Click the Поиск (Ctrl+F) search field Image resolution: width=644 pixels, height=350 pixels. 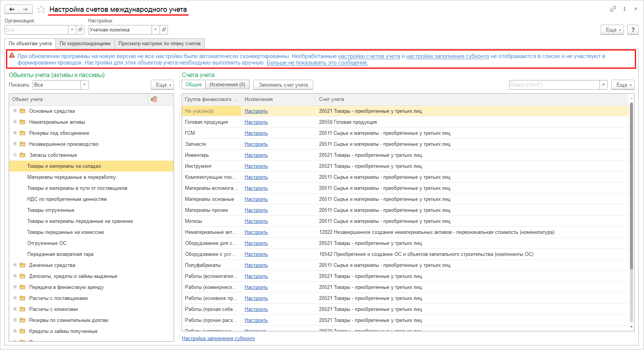(x=554, y=85)
